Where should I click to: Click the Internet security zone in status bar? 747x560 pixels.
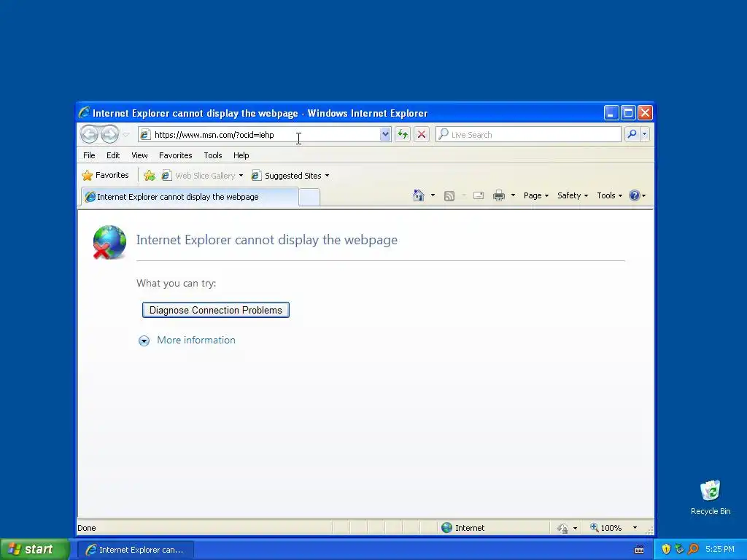462,528
